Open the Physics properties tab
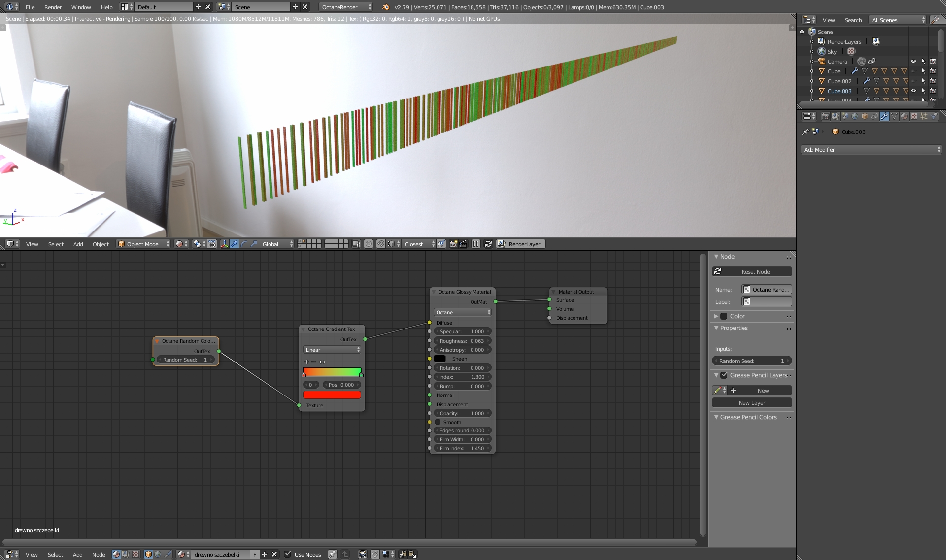 (934, 116)
